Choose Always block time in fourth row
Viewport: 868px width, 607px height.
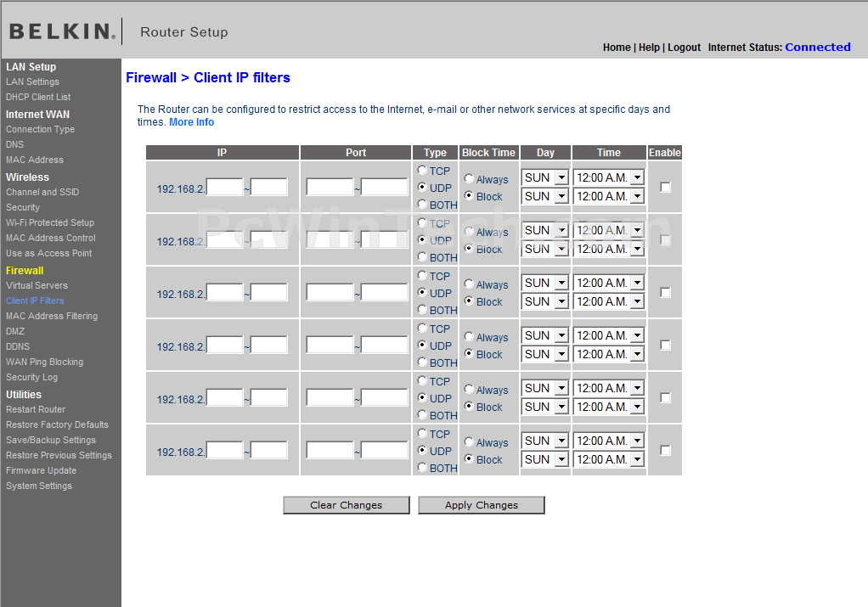coord(469,336)
